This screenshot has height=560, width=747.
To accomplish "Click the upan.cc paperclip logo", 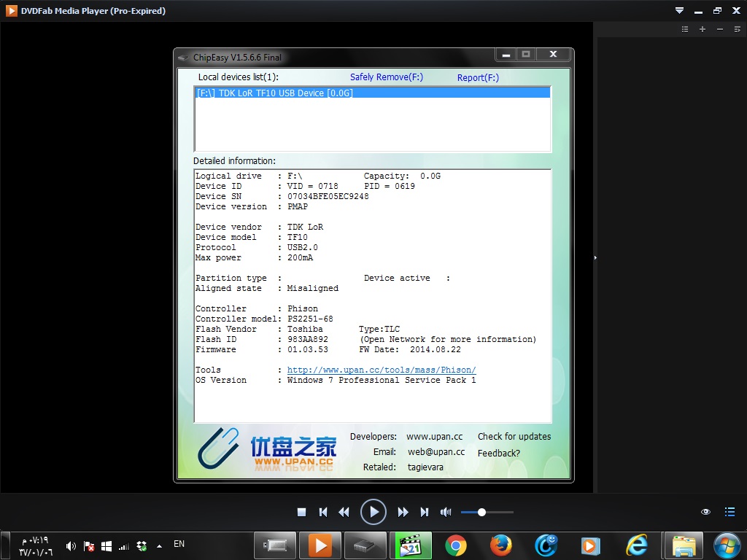I will pyautogui.click(x=218, y=448).
